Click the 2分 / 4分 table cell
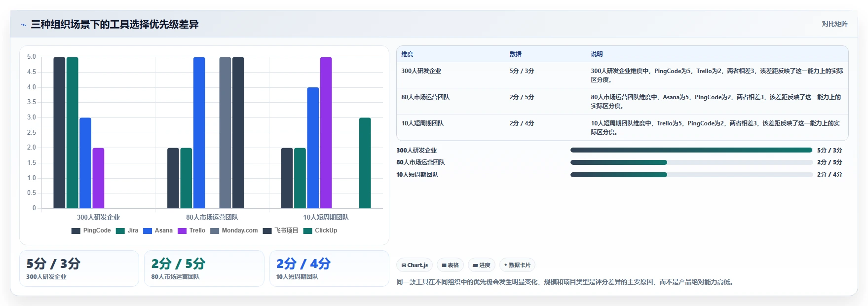The height and width of the screenshot is (306, 868). click(522, 123)
